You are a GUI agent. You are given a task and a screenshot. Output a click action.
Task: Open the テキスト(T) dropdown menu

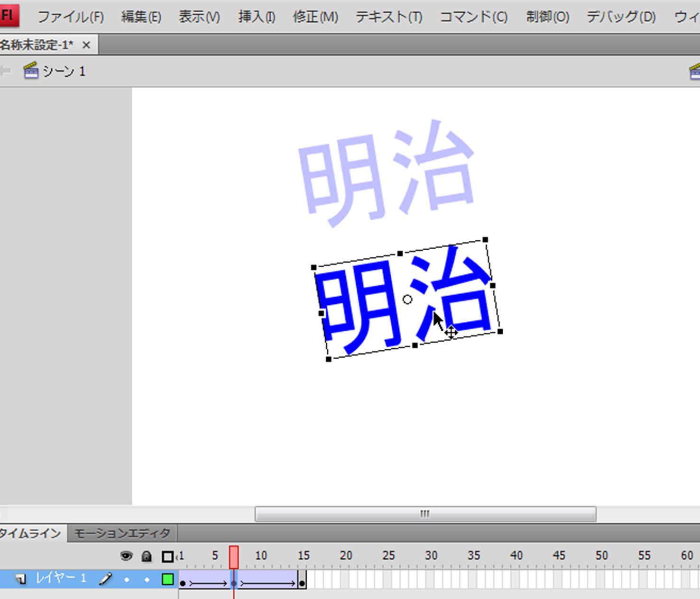coord(388,18)
